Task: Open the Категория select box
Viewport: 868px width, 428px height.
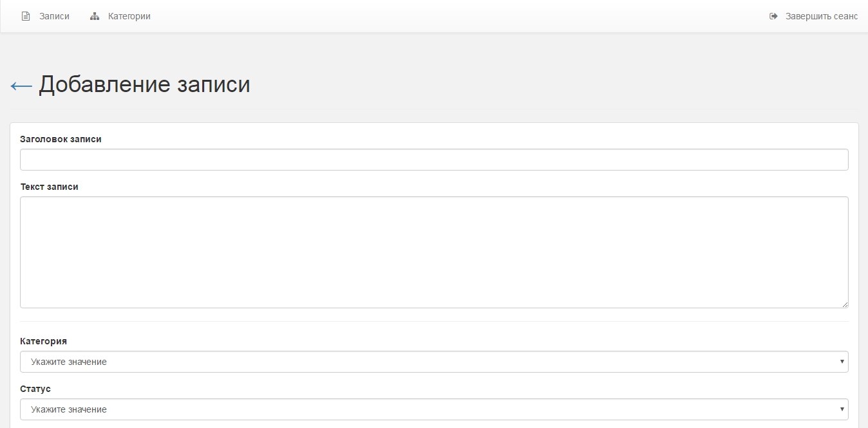Action: point(434,362)
